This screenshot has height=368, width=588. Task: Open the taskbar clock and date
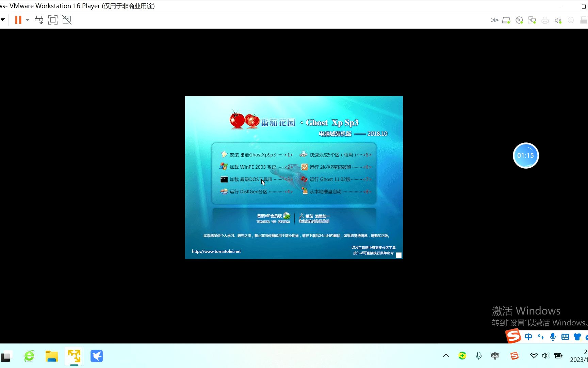click(579, 356)
